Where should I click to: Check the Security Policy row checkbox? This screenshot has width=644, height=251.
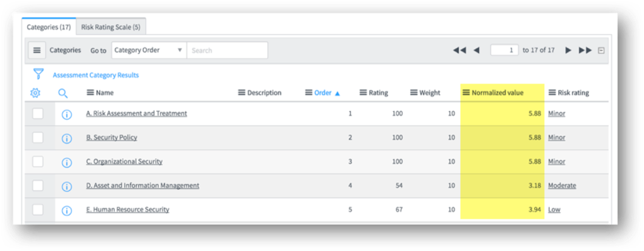tap(38, 138)
